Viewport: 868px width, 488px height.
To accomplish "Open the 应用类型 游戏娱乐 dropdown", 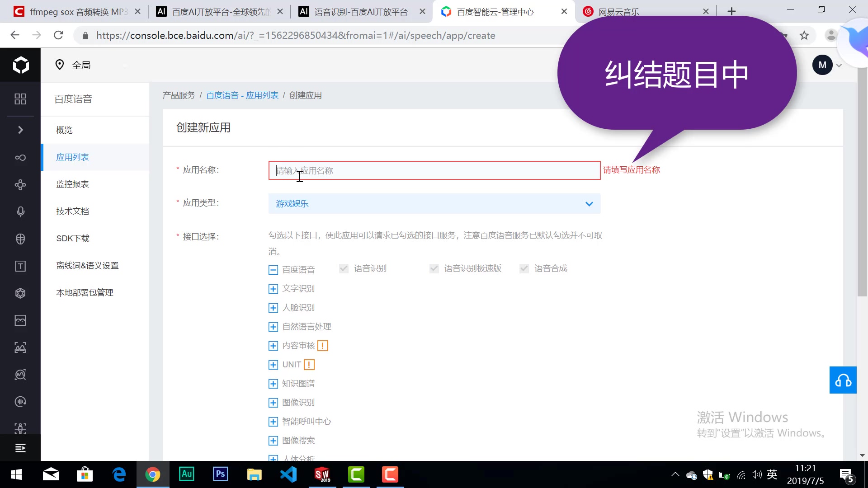I will [x=434, y=204].
